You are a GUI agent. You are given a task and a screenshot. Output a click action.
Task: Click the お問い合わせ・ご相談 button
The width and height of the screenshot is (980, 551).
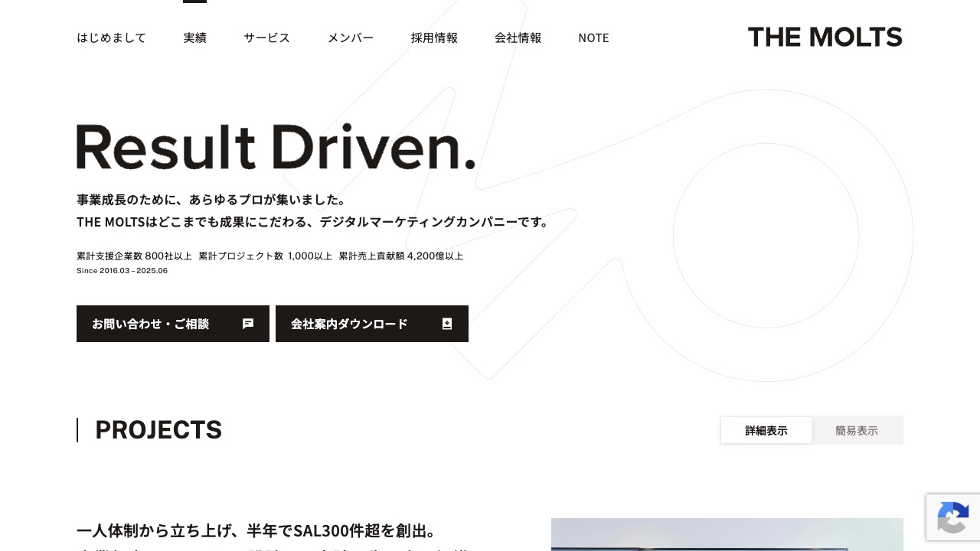pos(173,324)
